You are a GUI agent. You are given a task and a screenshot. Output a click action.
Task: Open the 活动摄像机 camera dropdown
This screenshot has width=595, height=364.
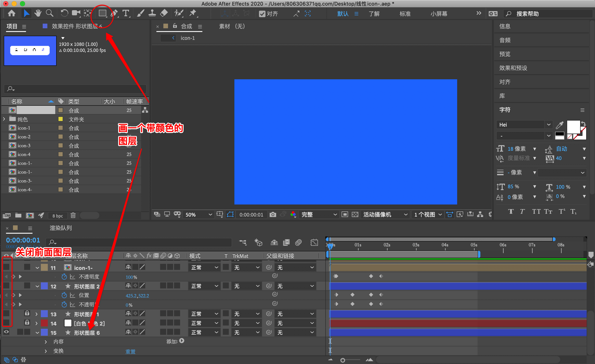point(385,214)
